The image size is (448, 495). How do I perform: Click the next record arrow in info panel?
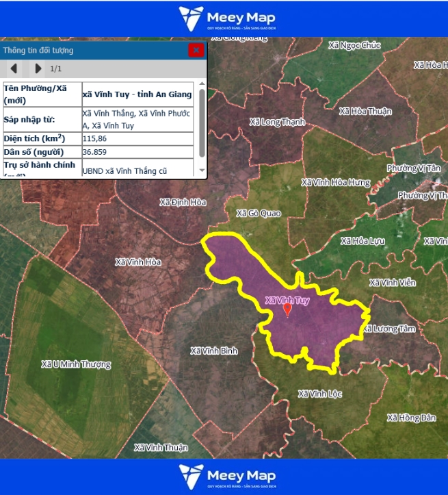point(38,68)
